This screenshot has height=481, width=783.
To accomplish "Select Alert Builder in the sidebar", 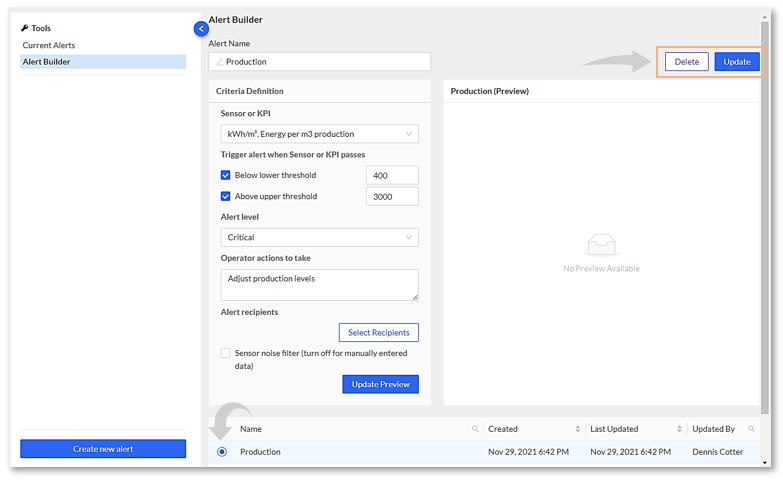I will click(47, 62).
